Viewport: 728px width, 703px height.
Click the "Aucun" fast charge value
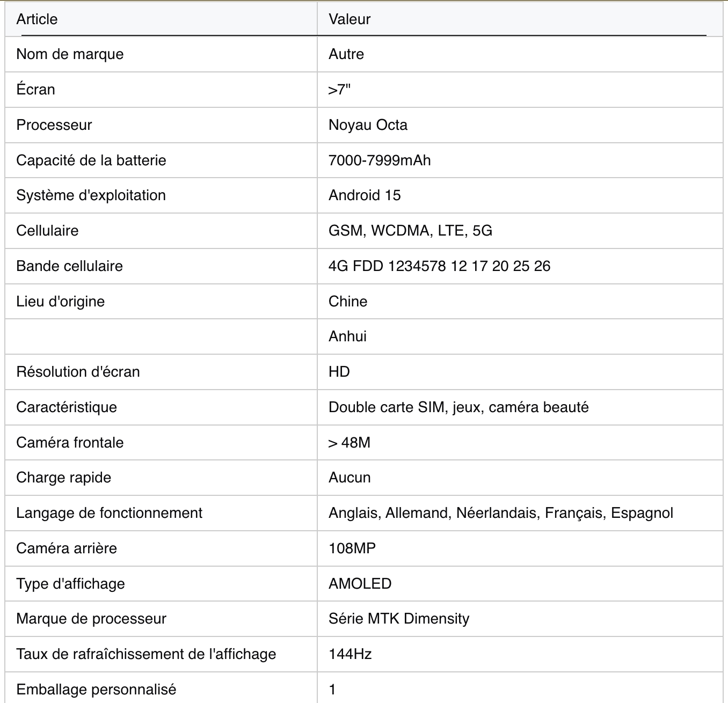pyautogui.click(x=350, y=478)
